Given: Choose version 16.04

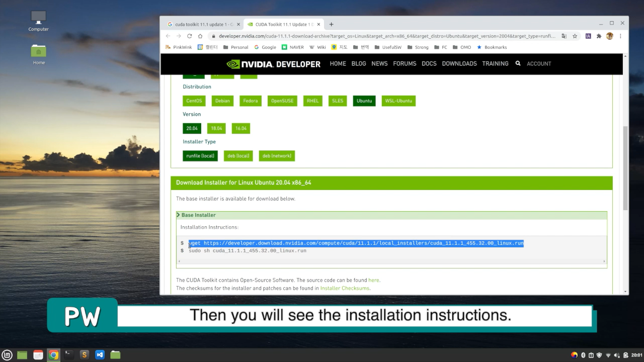Looking at the screenshot, I should 241,128.
